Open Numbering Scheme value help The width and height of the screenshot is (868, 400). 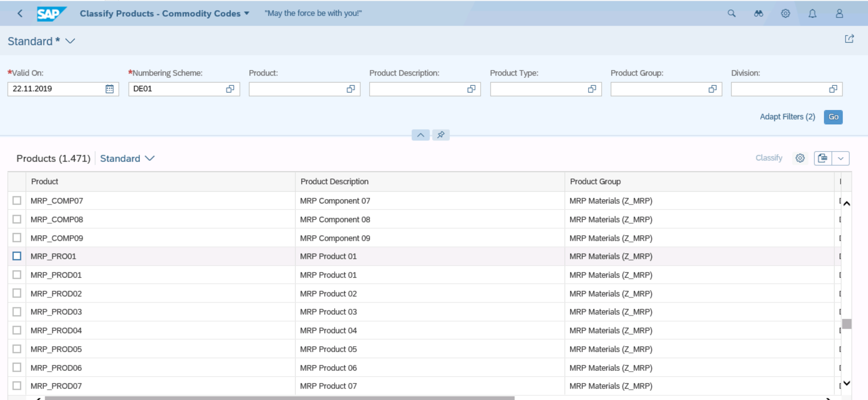point(230,89)
